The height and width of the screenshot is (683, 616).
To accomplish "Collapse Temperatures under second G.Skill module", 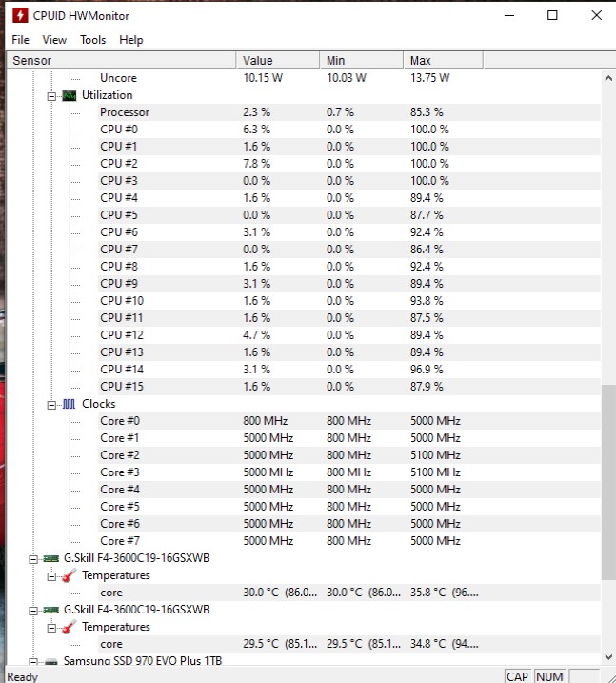I will pyautogui.click(x=51, y=628).
